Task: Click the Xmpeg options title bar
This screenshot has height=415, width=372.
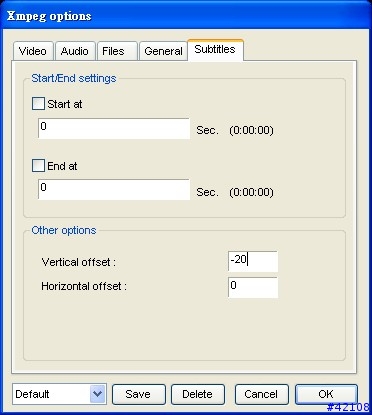Action: [x=186, y=16]
